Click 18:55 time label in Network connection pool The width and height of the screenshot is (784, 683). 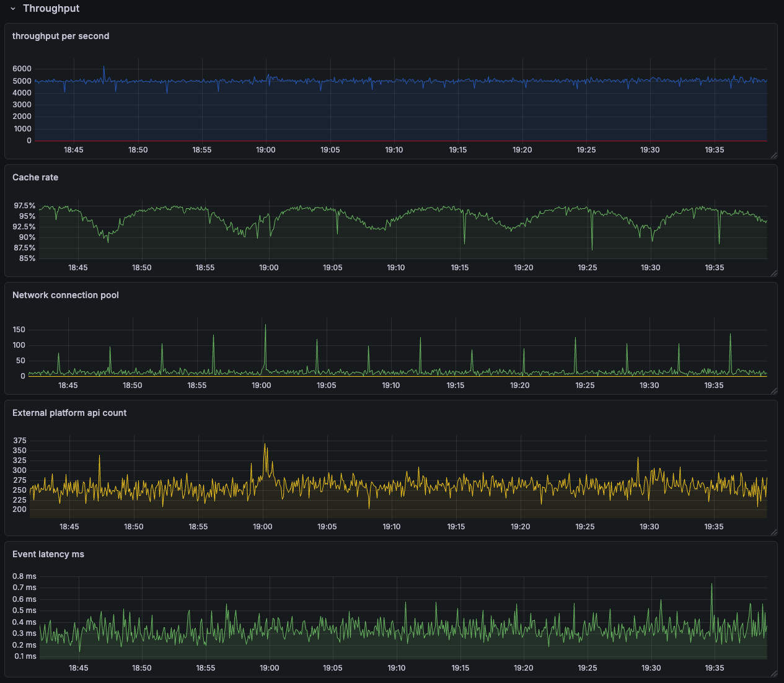[197, 386]
